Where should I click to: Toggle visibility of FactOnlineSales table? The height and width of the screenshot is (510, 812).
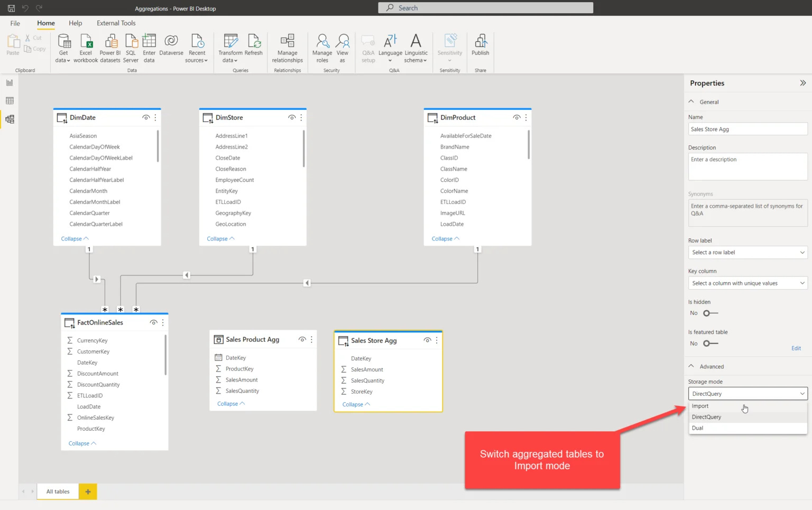[x=153, y=322]
